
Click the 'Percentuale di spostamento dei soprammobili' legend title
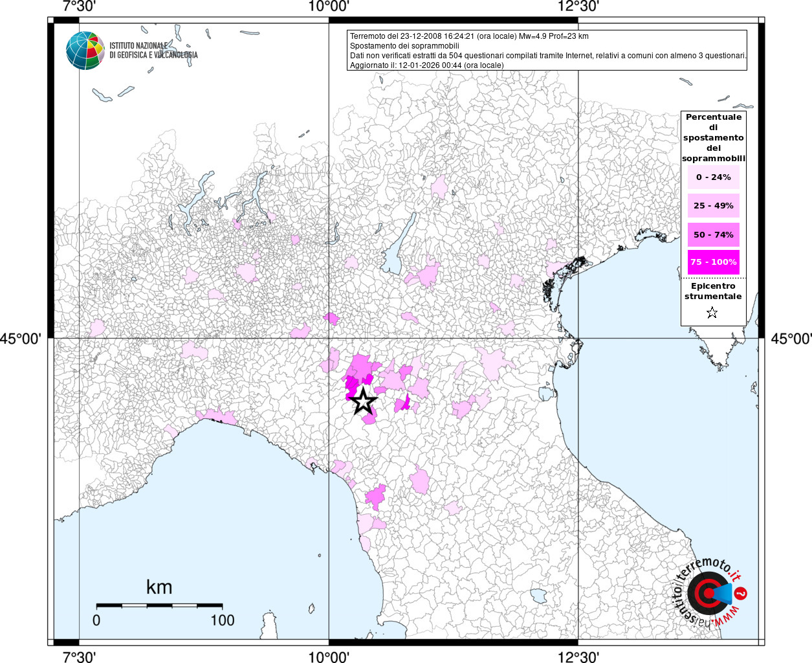[x=714, y=138]
